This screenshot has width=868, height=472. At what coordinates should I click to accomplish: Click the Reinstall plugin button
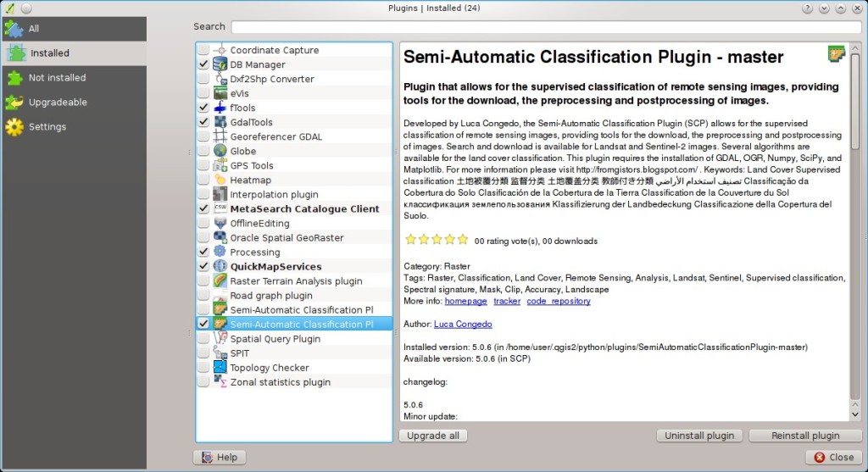pyautogui.click(x=805, y=436)
